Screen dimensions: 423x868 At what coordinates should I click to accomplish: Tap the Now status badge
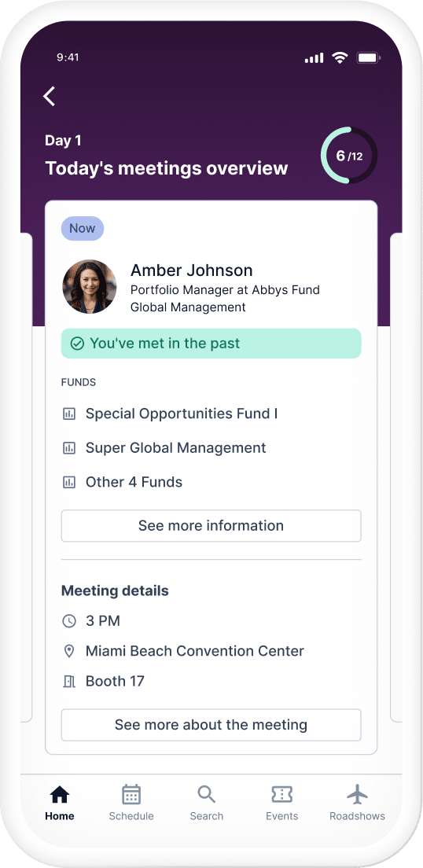(x=83, y=228)
